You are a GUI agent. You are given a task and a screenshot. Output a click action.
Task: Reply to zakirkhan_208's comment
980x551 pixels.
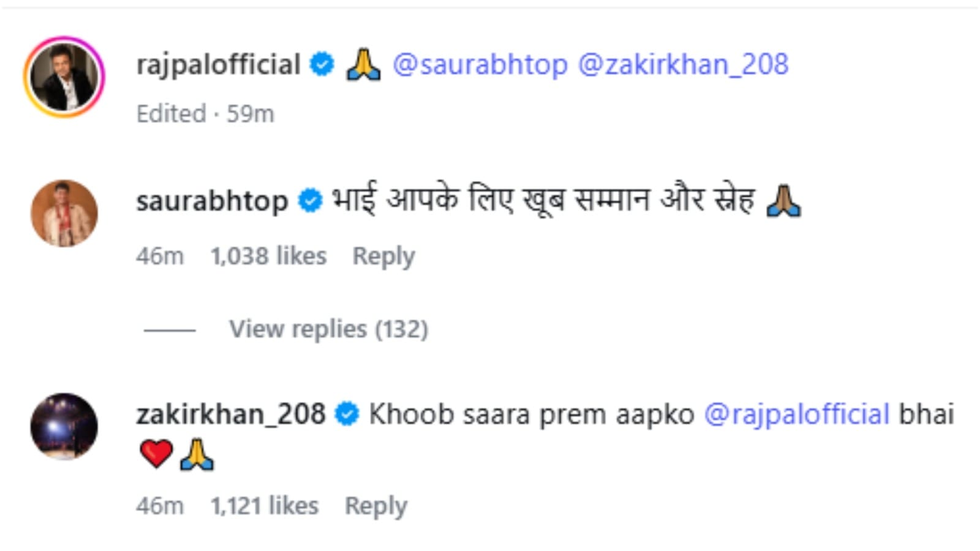pyautogui.click(x=375, y=506)
